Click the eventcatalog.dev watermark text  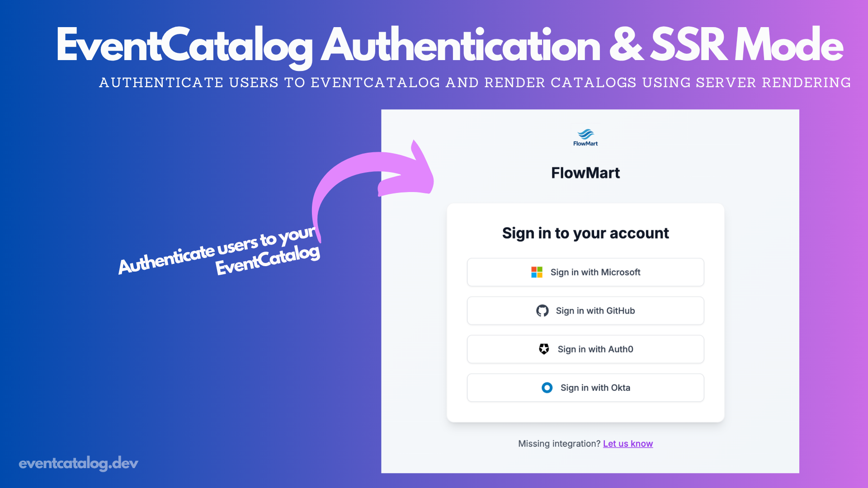point(78,463)
